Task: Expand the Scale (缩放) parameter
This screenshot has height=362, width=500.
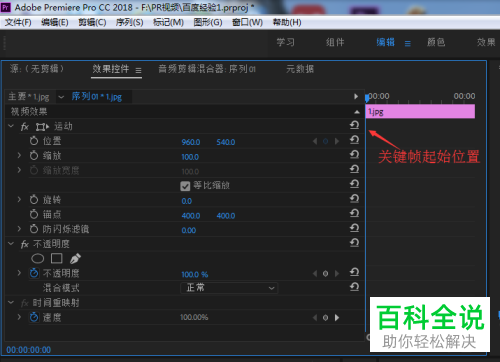Action: click(19, 155)
